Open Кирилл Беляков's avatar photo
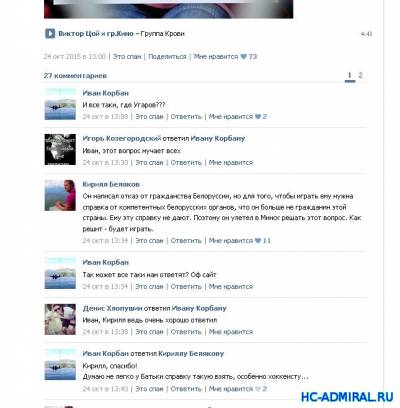The image size is (400, 408). pos(60,195)
